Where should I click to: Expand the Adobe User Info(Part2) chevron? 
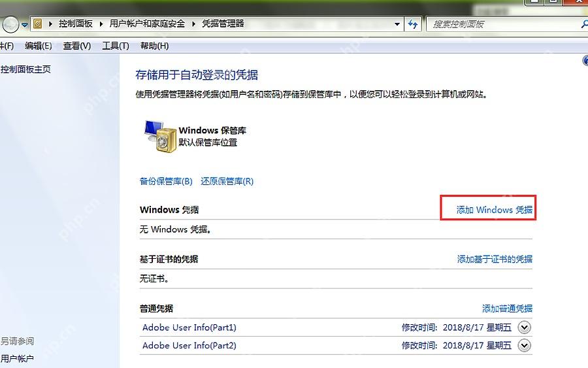point(524,346)
